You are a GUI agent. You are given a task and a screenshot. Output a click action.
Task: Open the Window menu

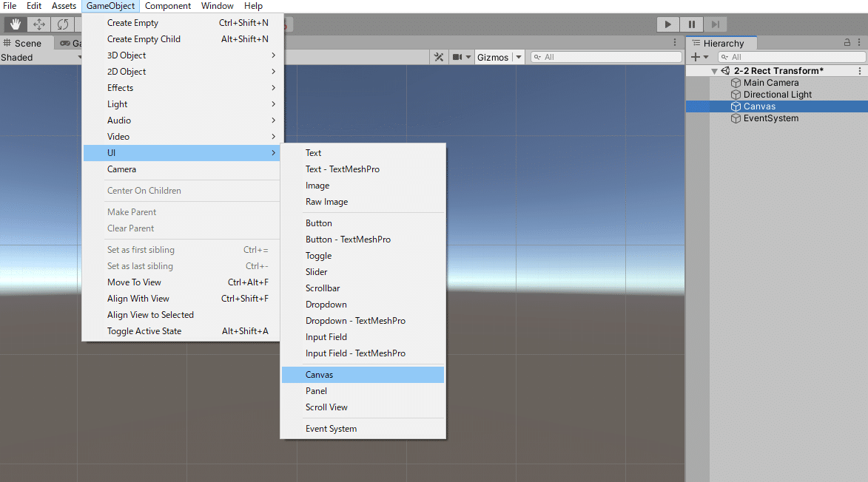click(x=217, y=6)
